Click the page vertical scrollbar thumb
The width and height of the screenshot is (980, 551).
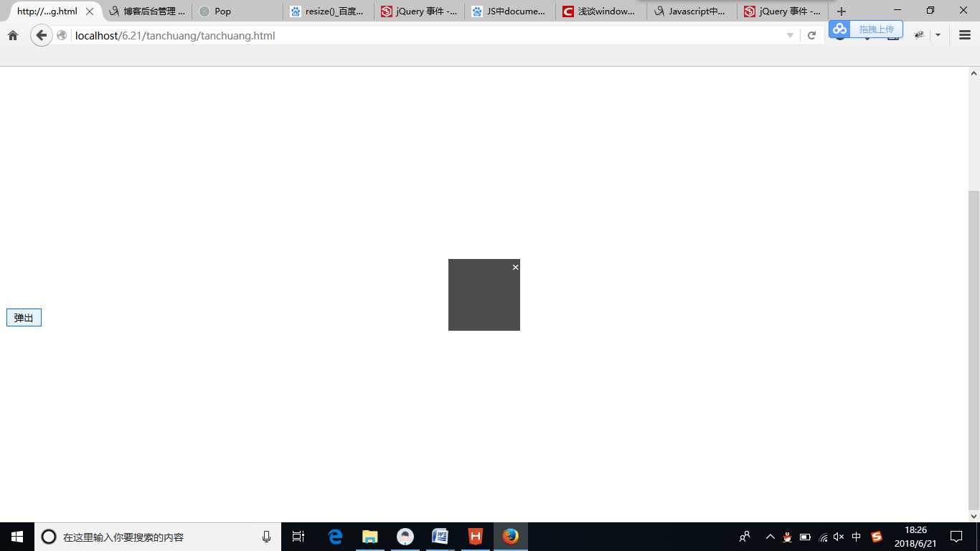(x=974, y=349)
